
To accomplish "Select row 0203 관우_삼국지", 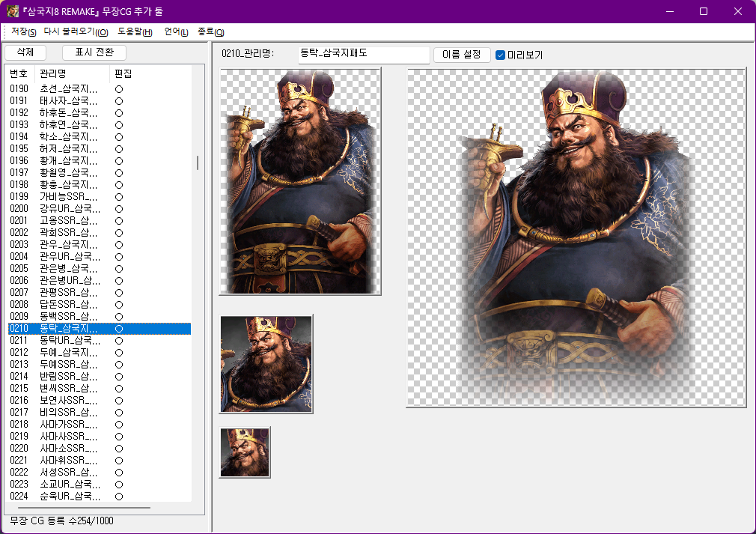I will [100, 245].
